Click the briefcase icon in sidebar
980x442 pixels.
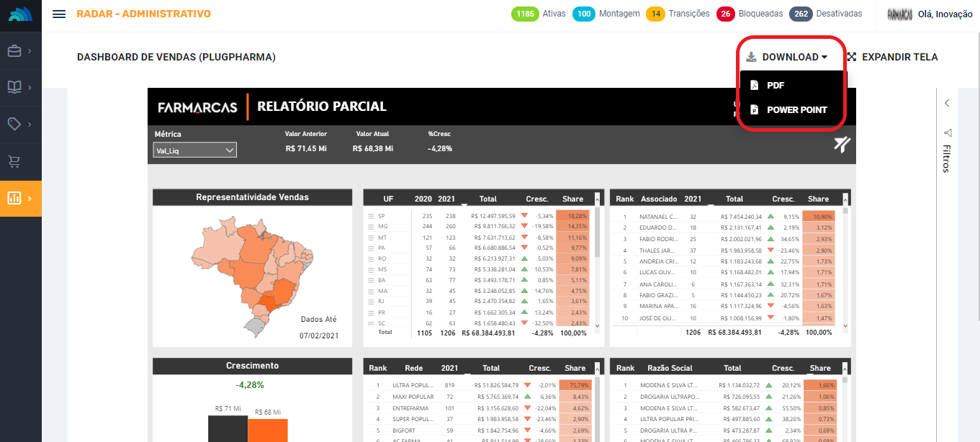(x=15, y=51)
